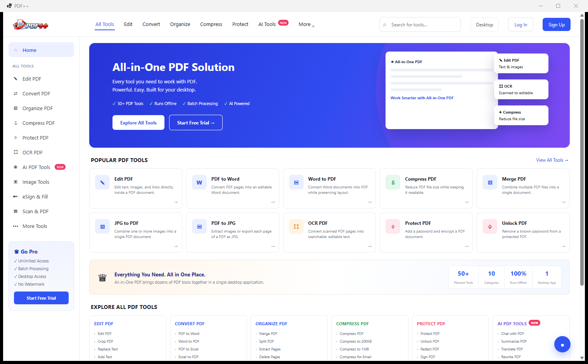Viewport: 588px width, 364px height.
Task: Click the Merge PDF card icon
Action: 490,183
